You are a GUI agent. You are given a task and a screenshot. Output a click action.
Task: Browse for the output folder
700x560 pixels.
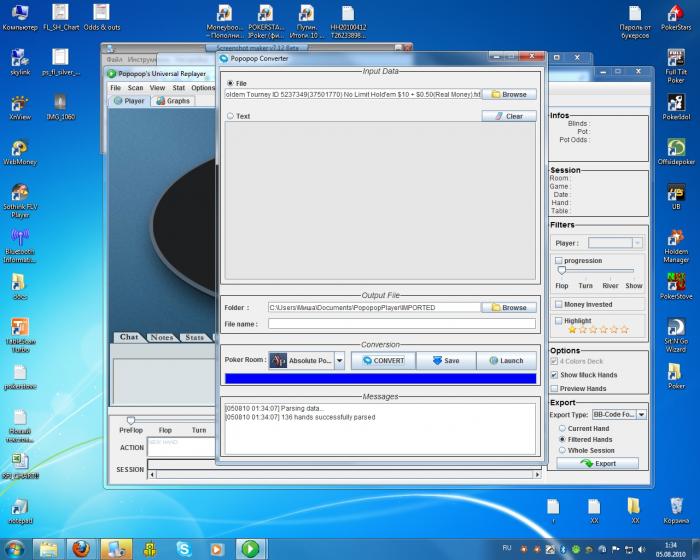tap(508, 308)
